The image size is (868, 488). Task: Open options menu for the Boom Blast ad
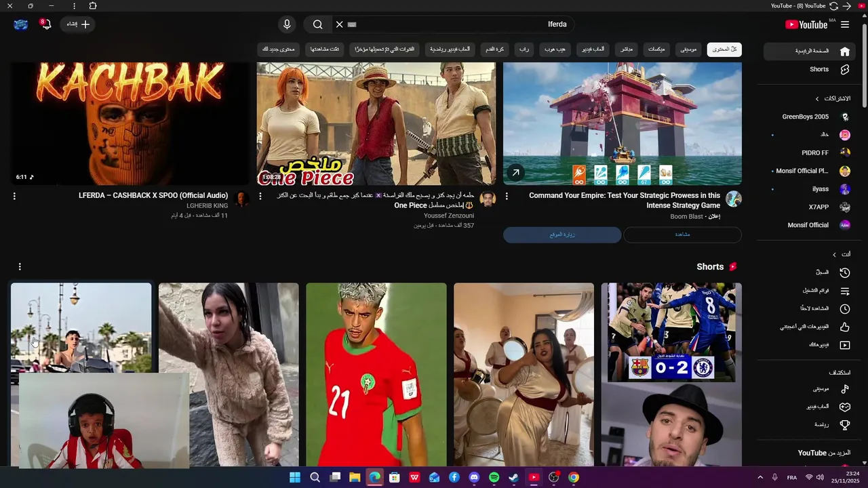coord(507,196)
